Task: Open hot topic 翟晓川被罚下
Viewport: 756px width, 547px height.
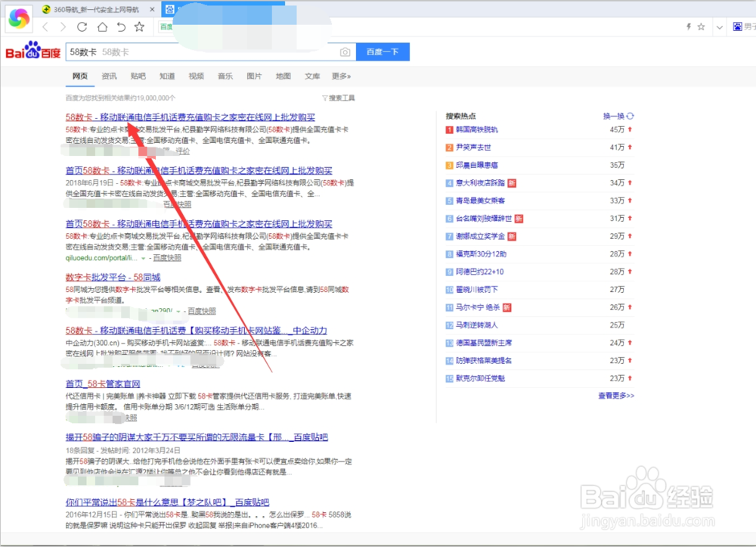Action: (x=477, y=290)
